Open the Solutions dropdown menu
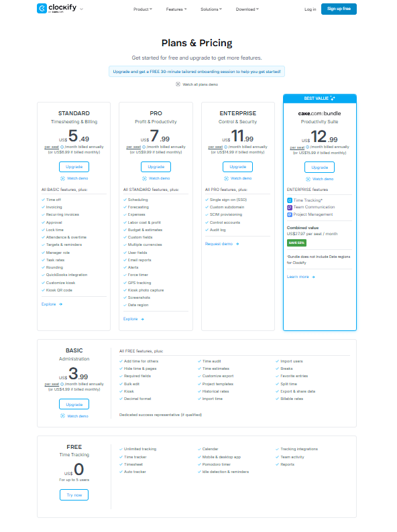 [x=211, y=9]
